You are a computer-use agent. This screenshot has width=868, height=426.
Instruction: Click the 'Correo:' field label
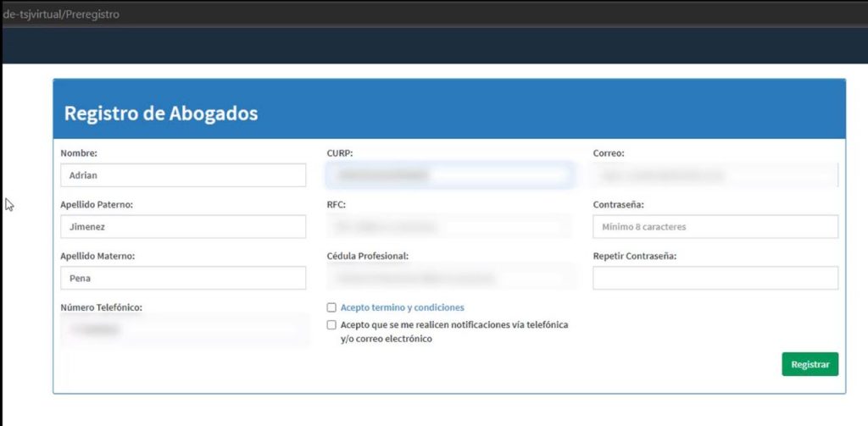click(x=608, y=153)
